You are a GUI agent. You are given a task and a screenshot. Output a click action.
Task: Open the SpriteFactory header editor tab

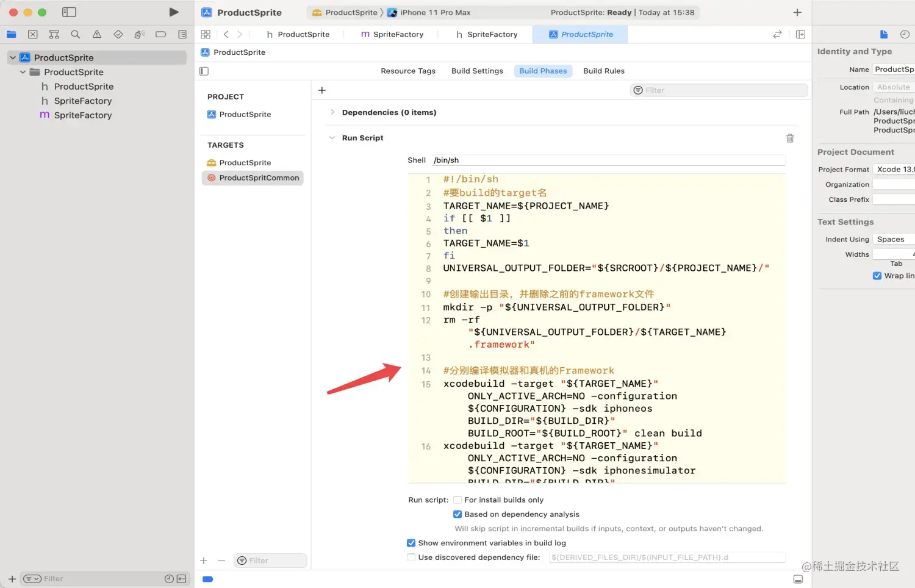(486, 34)
